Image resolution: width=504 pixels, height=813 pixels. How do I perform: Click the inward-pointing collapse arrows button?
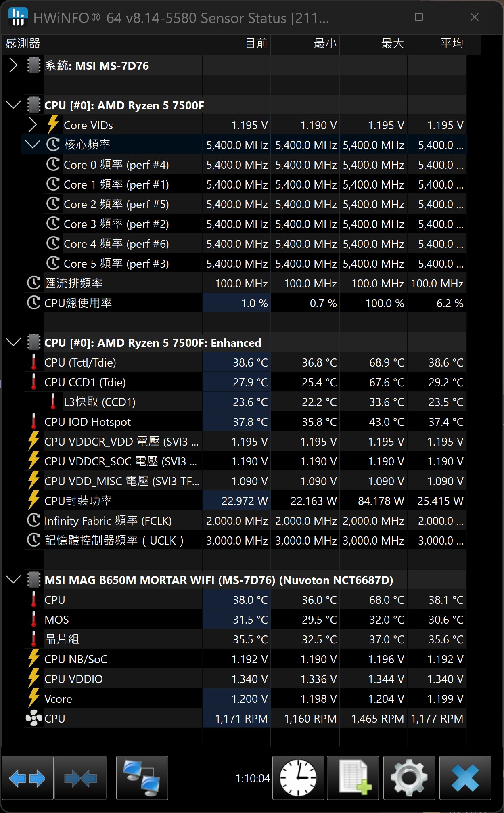pyautogui.click(x=80, y=778)
